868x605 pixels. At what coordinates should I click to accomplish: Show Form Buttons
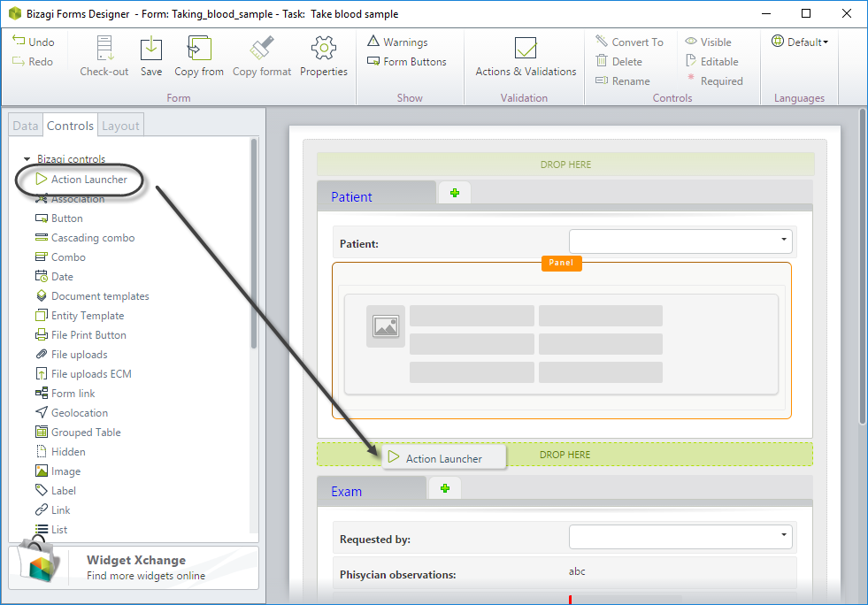click(x=407, y=61)
